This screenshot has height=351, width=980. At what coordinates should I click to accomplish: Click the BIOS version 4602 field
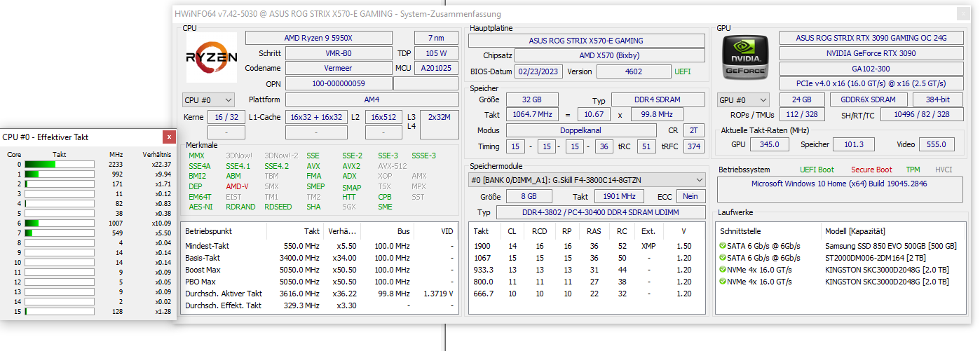pyautogui.click(x=634, y=71)
